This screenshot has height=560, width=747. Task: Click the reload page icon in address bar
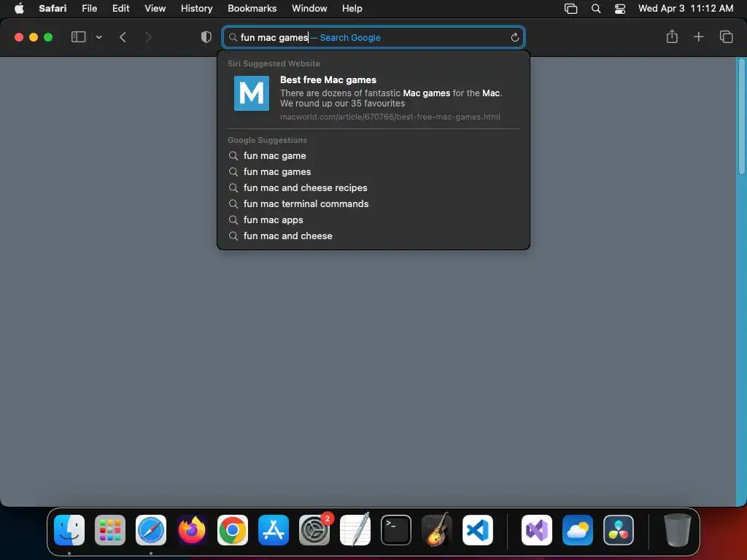(514, 38)
